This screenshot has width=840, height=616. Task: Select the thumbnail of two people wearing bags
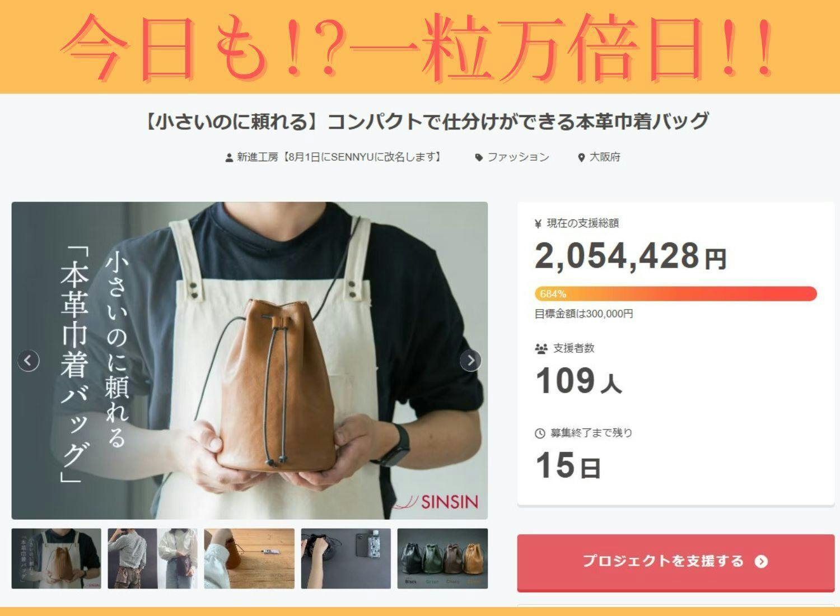[153, 558]
